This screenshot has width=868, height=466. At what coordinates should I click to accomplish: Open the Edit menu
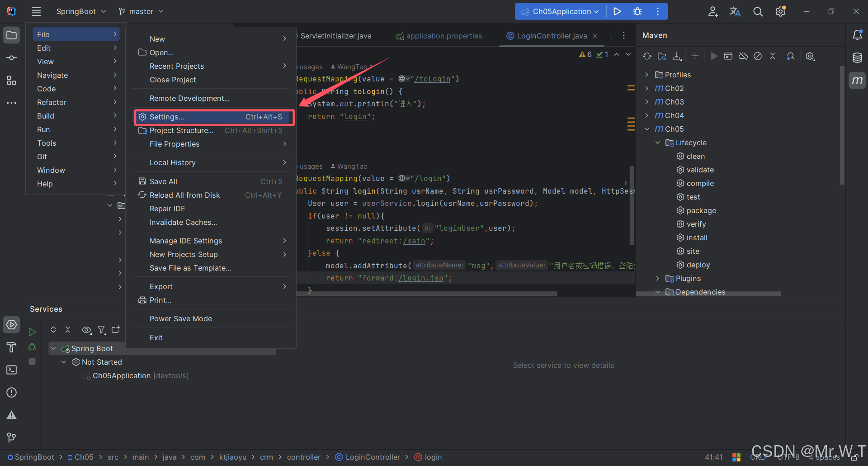tap(76, 48)
